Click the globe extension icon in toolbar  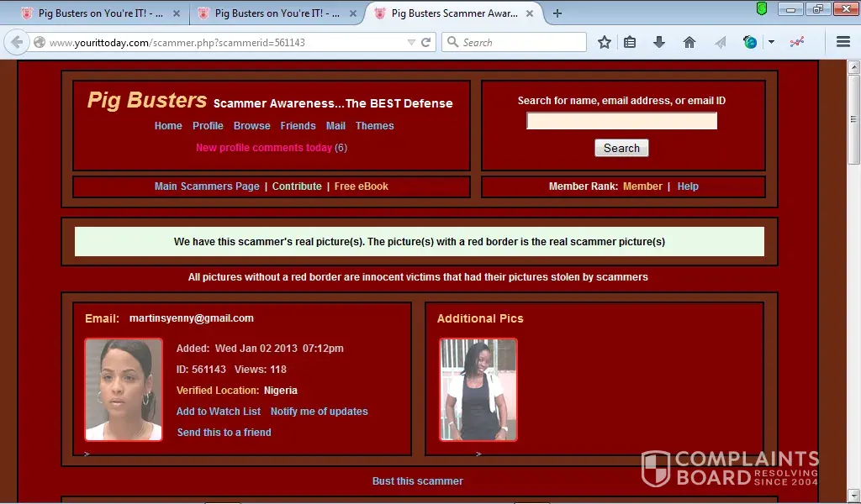(750, 43)
